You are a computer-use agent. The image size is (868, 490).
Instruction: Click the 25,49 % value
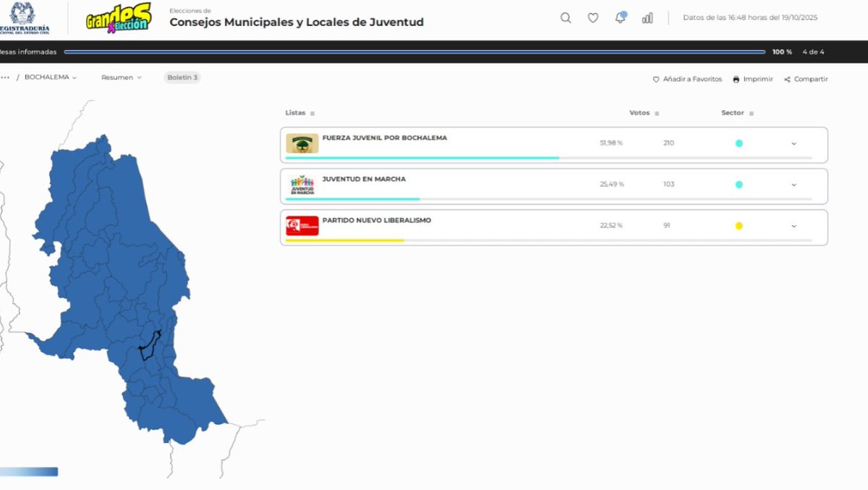click(x=611, y=185)
